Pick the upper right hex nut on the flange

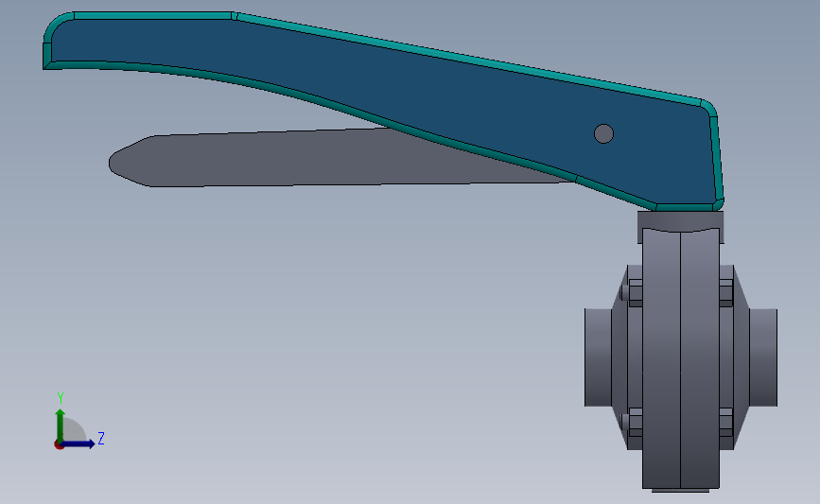(725, 293)
